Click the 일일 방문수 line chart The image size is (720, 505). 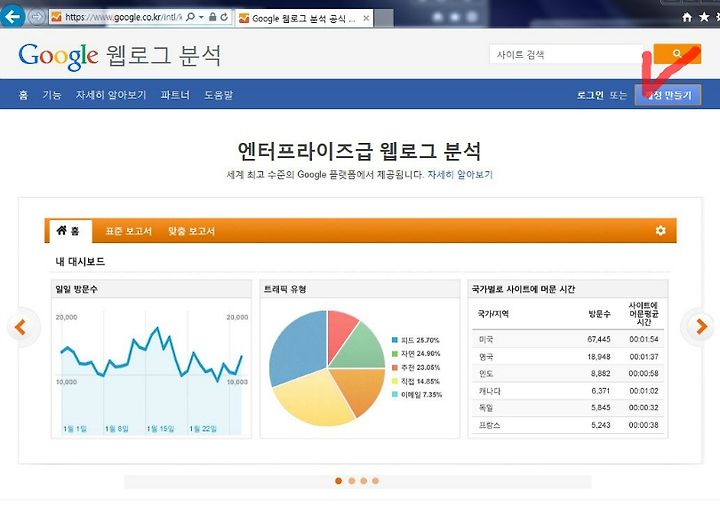pos(152,370)
